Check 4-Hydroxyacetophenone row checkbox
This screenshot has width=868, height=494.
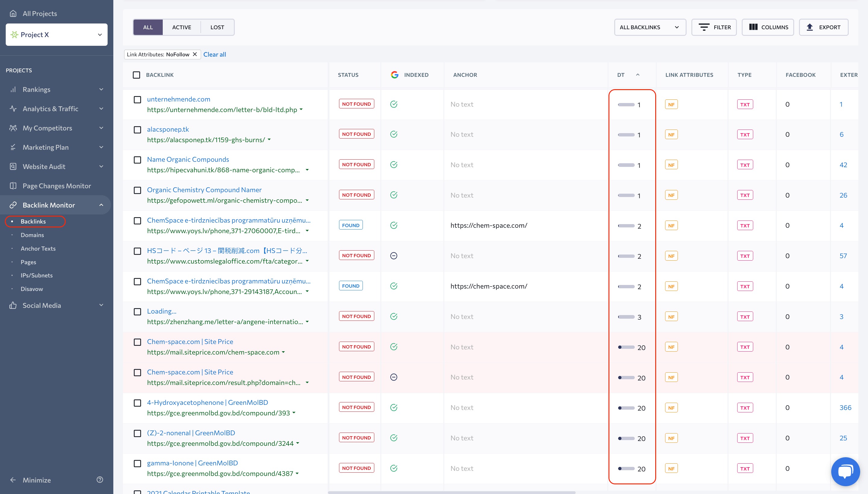(137, 403)
